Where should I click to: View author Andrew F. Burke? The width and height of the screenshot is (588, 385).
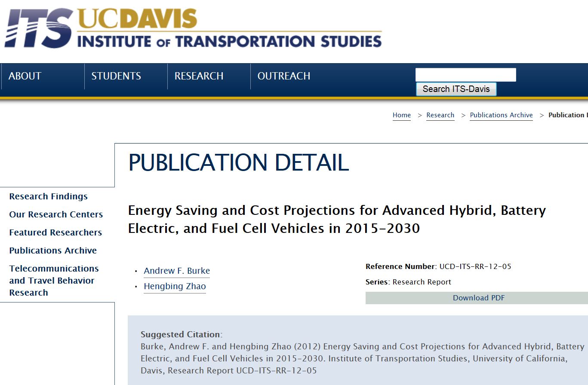point(177,271)
